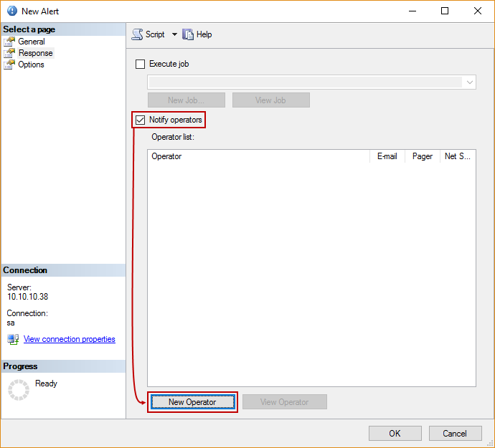The width and height of the screenshot is (495, 448).
Task: Click the Net S... column header
Action: [458, 156]
